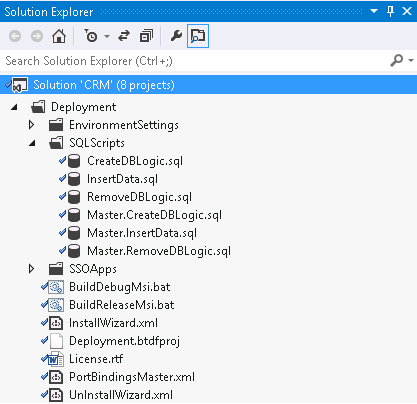Open Pending Changes Filter dropdown arrow
Screen dimensions: 417x404
click(107, 36)
